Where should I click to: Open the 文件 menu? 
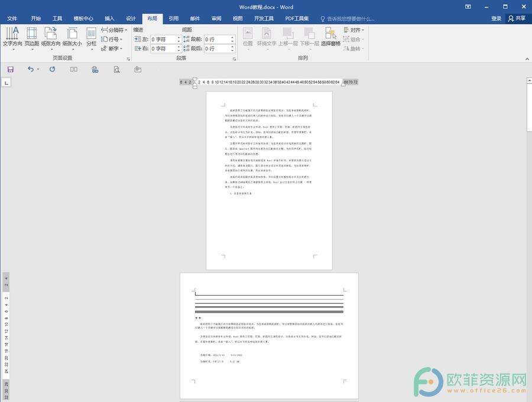pyautogui.click(x=12, y=18)
